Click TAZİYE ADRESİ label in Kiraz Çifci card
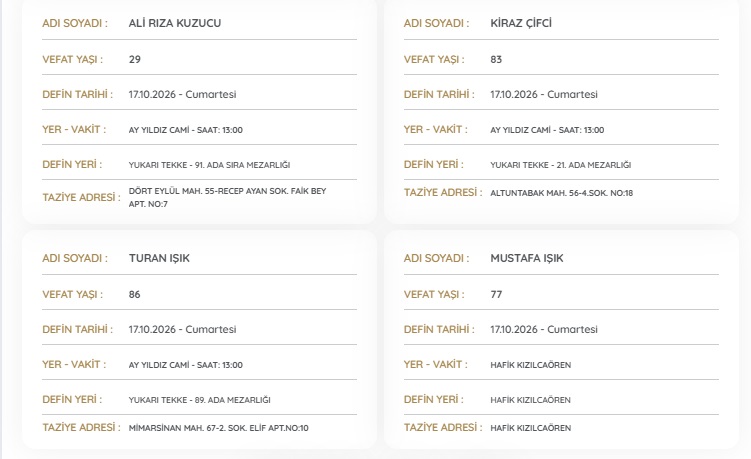 tap(443, 193)
